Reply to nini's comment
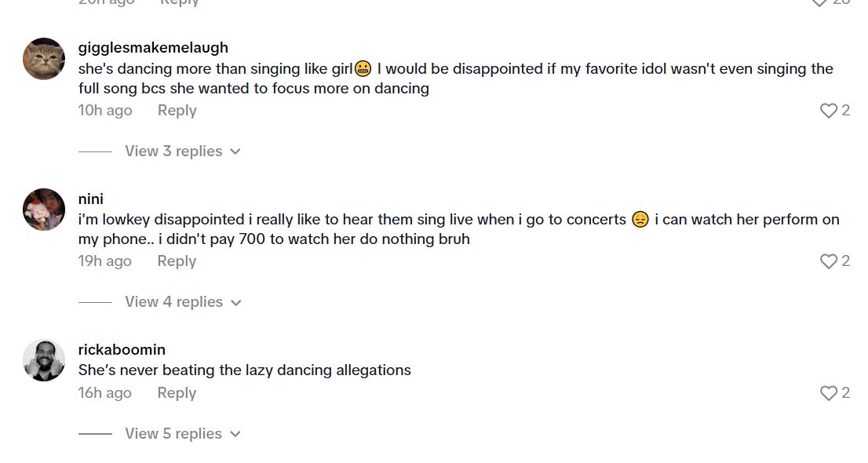Image resolution: width=868 pixels, height=463 pixels. click(x=177, y=261)
